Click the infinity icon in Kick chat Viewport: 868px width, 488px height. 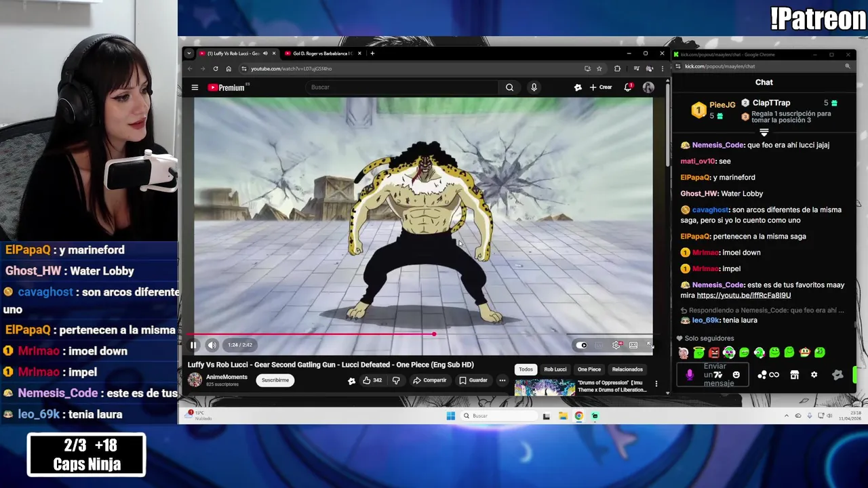[774, 375]
